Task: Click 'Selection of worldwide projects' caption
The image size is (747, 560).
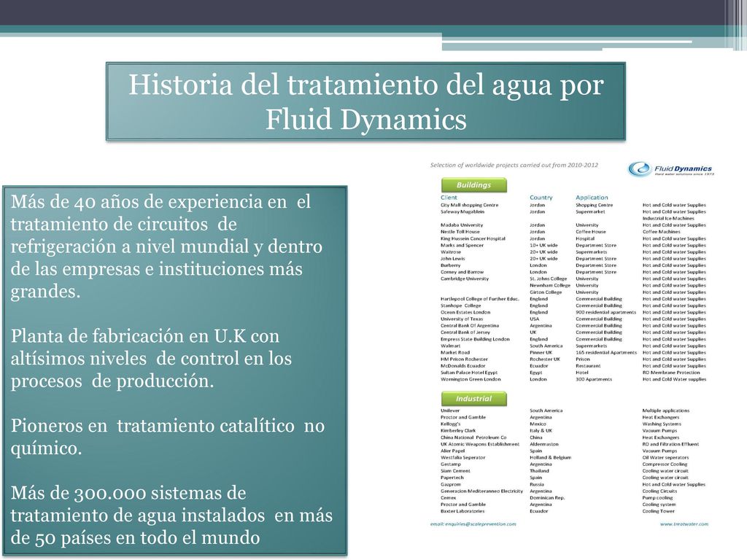Action: (x=514, y=166)
